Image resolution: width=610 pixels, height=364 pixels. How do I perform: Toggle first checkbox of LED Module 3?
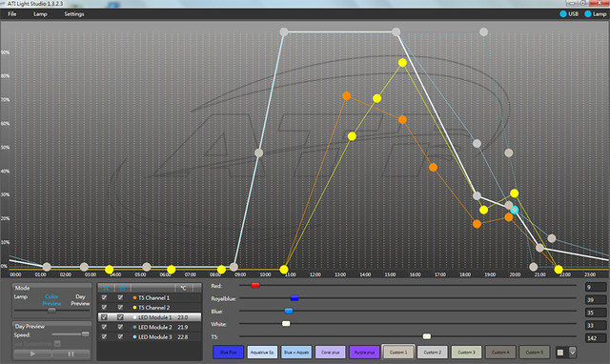[104, 336]
